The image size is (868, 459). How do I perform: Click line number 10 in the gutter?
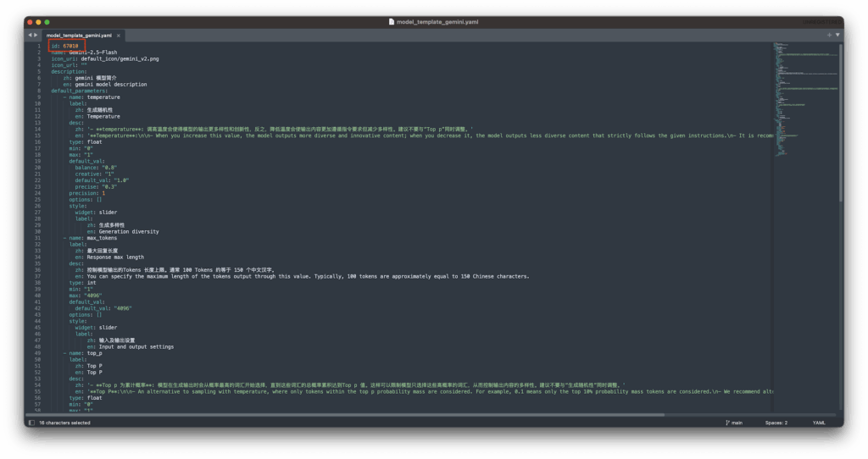pos(38,103)
